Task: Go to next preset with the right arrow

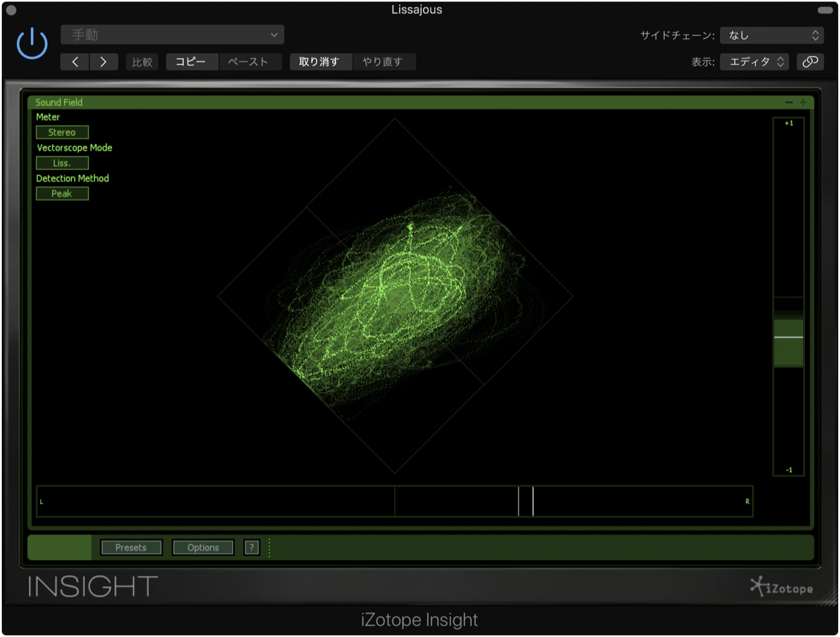Action: [103, 61]
